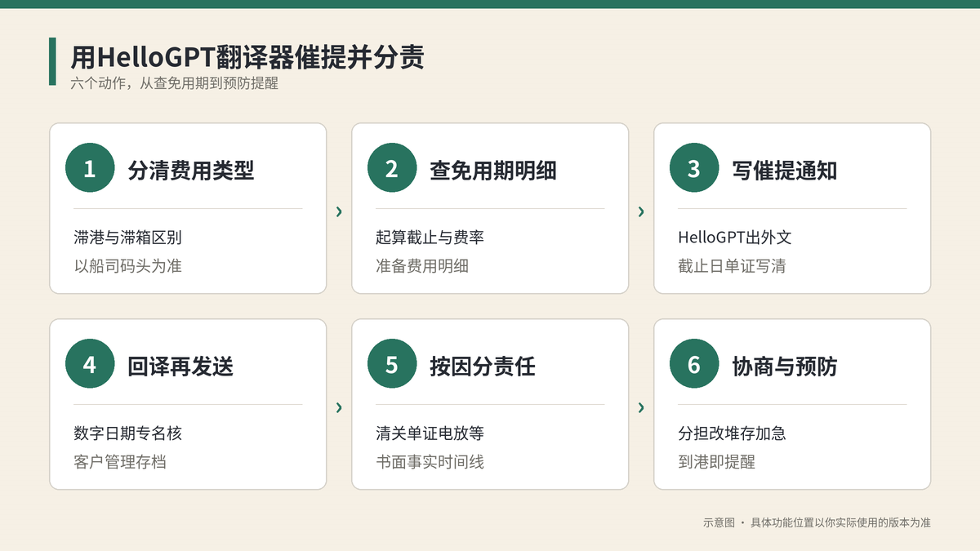Select the line 清关单证电放等

(x=430, y=433)
